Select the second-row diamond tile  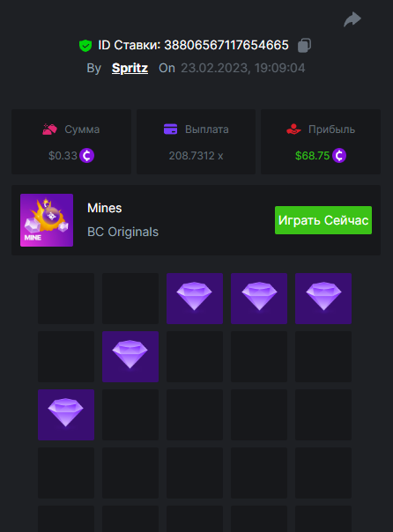click(x=130, y=357)
